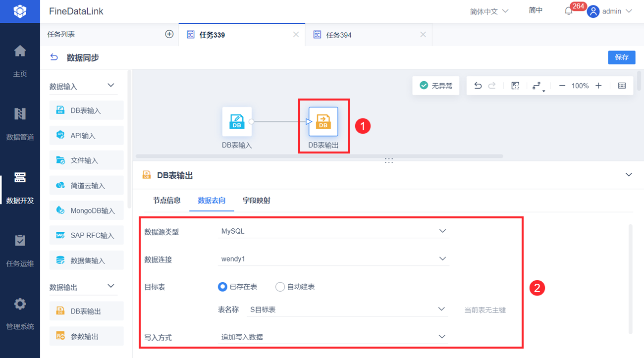Select the DB表输入 node on the canvas
Viewport: 644px width, 358px height.
[x=237, y=122]
